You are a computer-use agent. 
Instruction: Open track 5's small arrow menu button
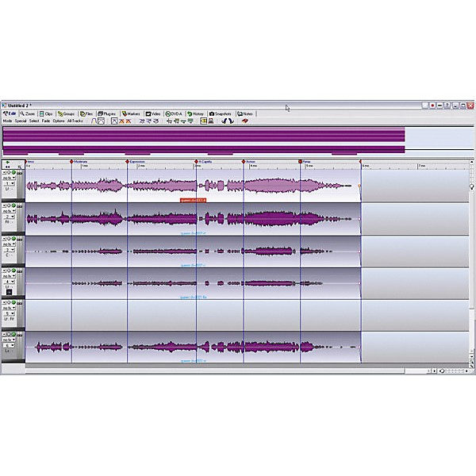(5, 303)
